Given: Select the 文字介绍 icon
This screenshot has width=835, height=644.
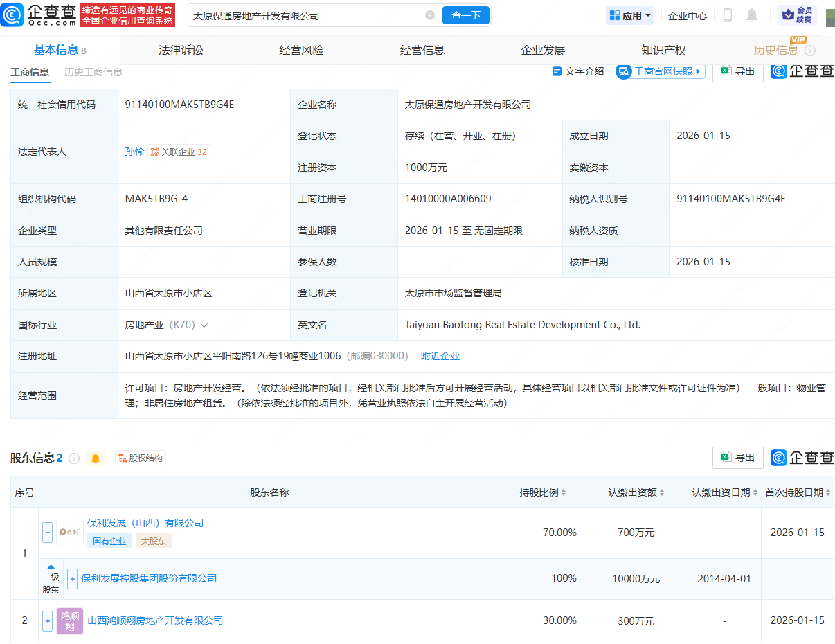Looking at the screenshot, I should point(557,71).
